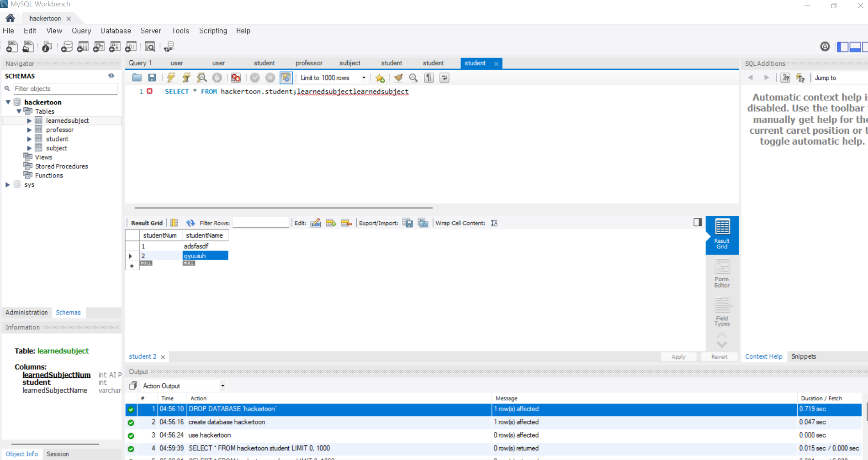Import records from file icon
This screenshot has height=460, width=868.
423,223
